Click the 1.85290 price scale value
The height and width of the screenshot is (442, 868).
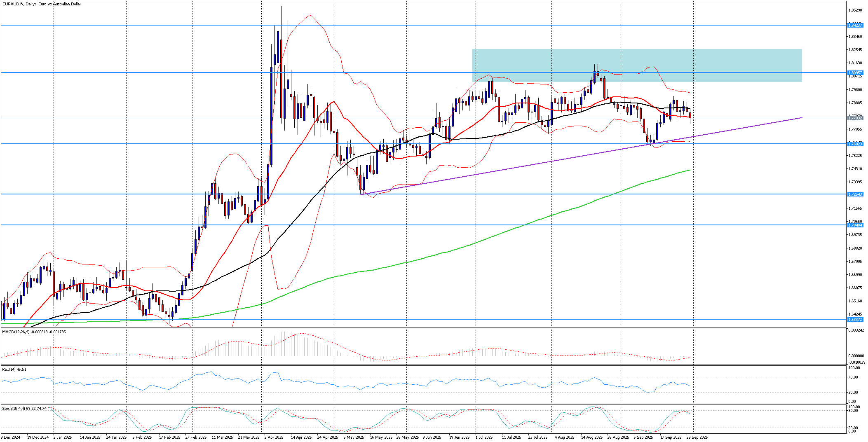click(x=855, y=10)
